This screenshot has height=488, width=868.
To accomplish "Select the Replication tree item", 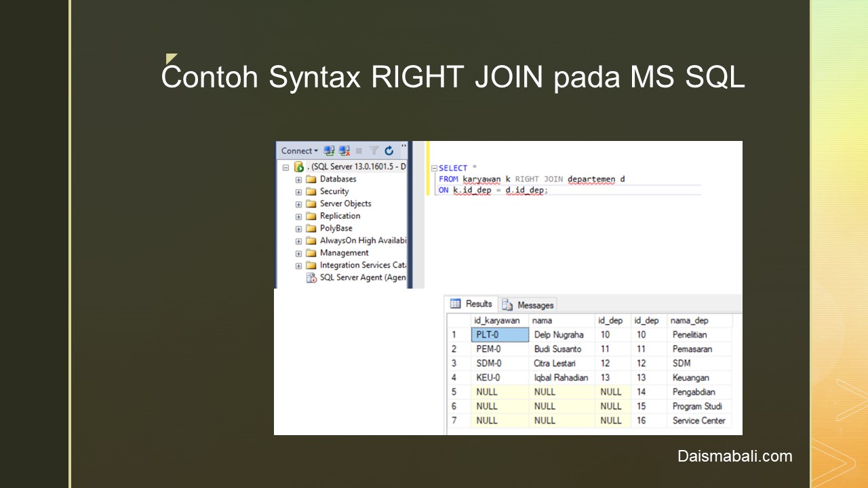I will (340, 216).
